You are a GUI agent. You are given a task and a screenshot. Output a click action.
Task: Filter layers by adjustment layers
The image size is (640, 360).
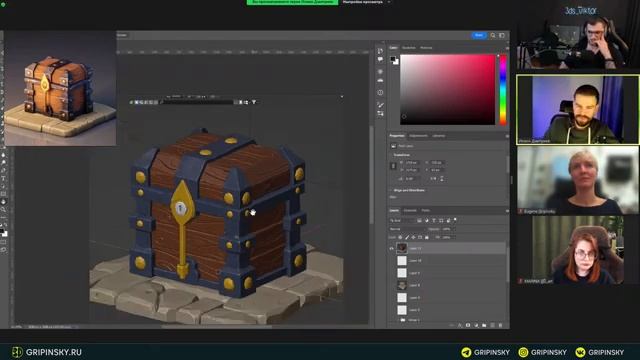click(x=427, y=220)
